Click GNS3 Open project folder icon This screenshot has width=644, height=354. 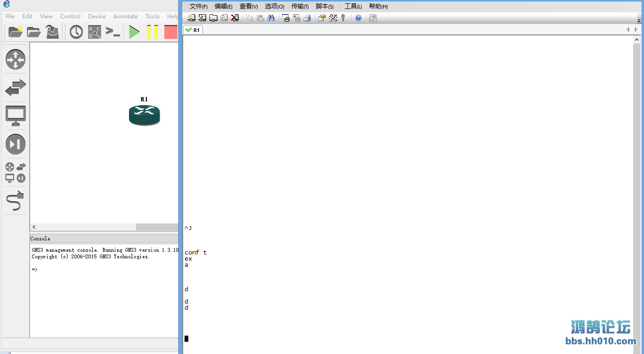(33, 32)
